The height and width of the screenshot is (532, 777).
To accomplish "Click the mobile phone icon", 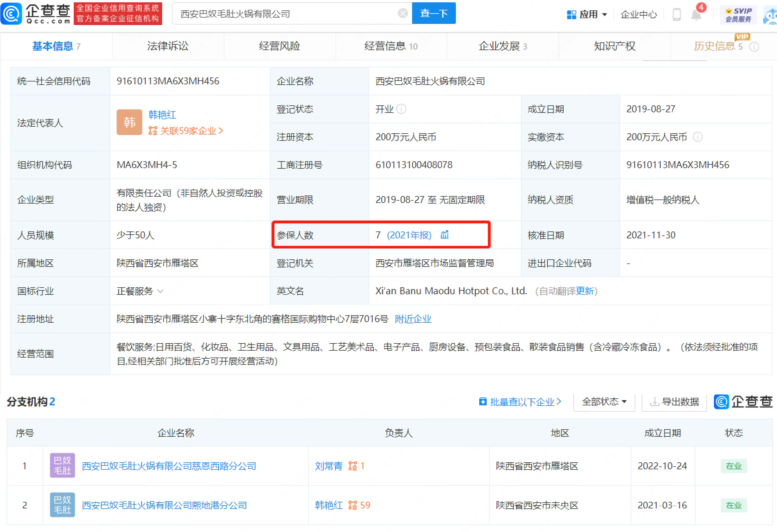I will point(676,15).
